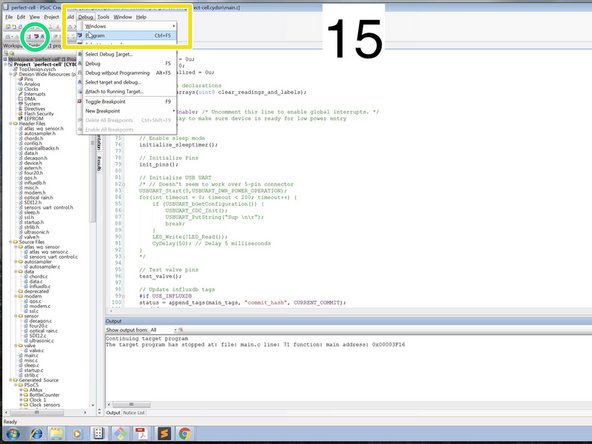The image size is (592, 444).
Task: Expand the Clock 1 folder
Action: click(21, 400)
